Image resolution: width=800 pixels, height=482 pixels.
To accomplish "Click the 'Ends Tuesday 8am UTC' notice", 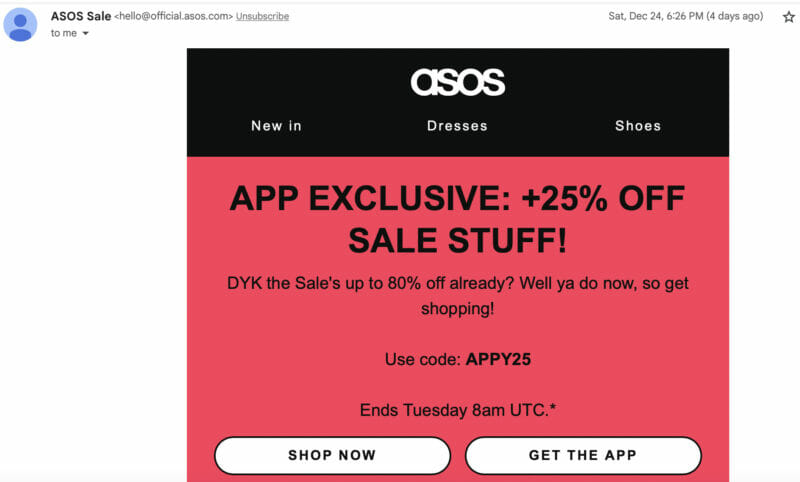I will (x=457, y=409).
